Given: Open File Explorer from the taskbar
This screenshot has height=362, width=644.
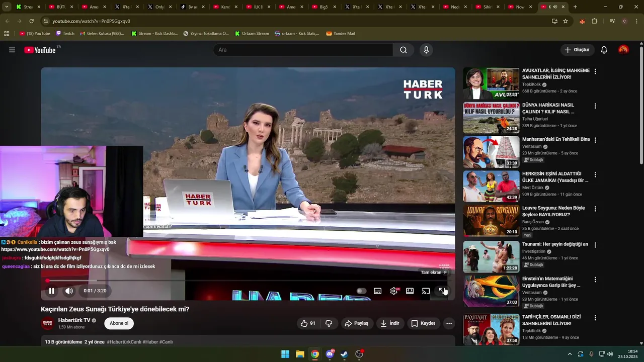Looking at the screenshot, I should [300, 354].
